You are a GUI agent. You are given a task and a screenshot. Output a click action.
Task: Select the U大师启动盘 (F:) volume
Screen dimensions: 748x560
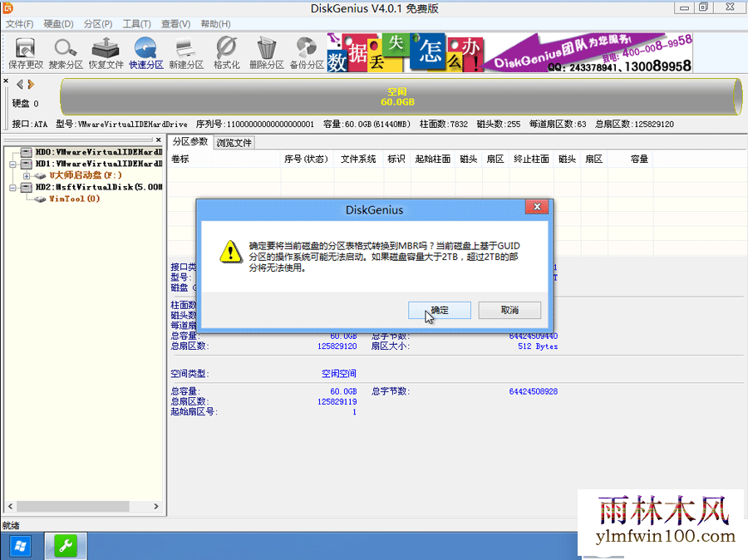click(86, 175)
